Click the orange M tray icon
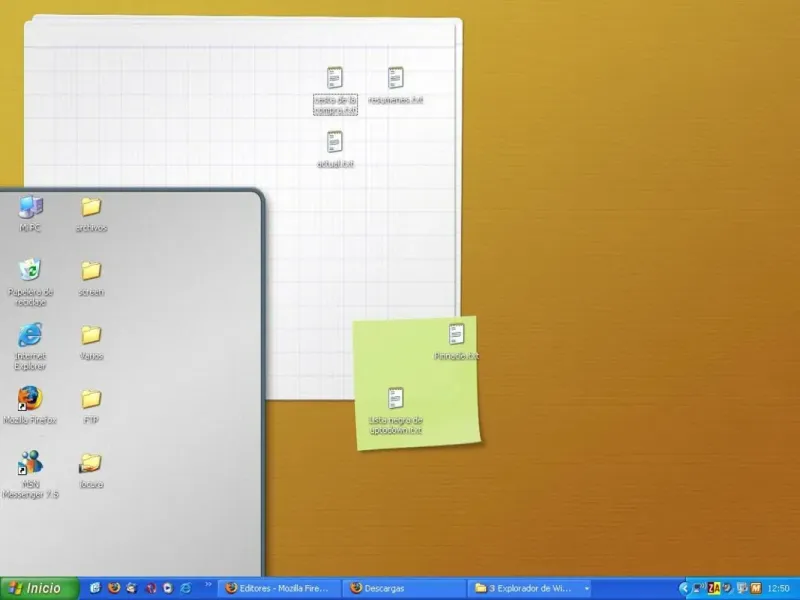 point(756,588)
